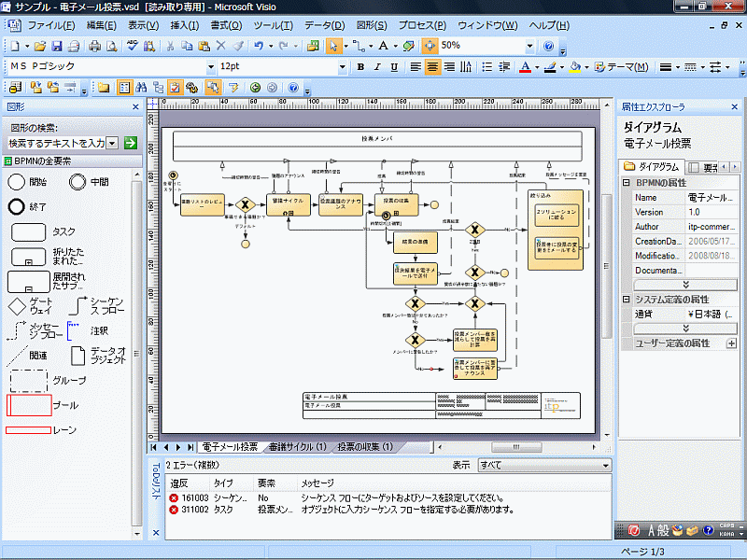
Task: Select the Task shape in BPMN stencil
Action: click(28, 232)
